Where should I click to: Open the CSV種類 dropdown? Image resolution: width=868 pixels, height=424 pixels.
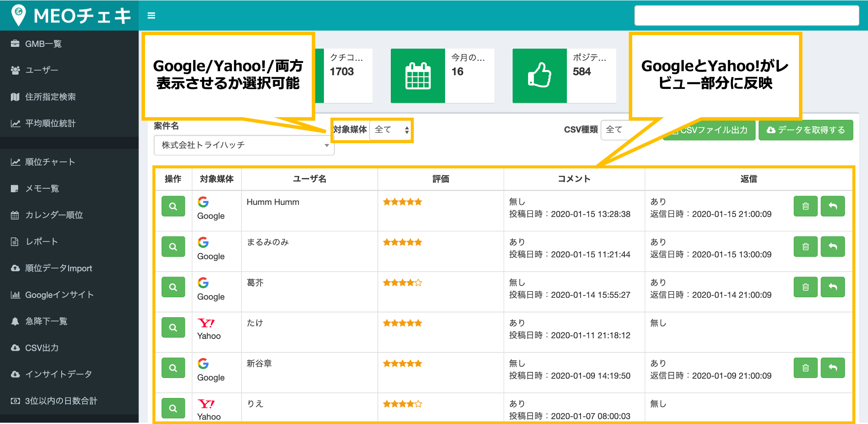631,130
